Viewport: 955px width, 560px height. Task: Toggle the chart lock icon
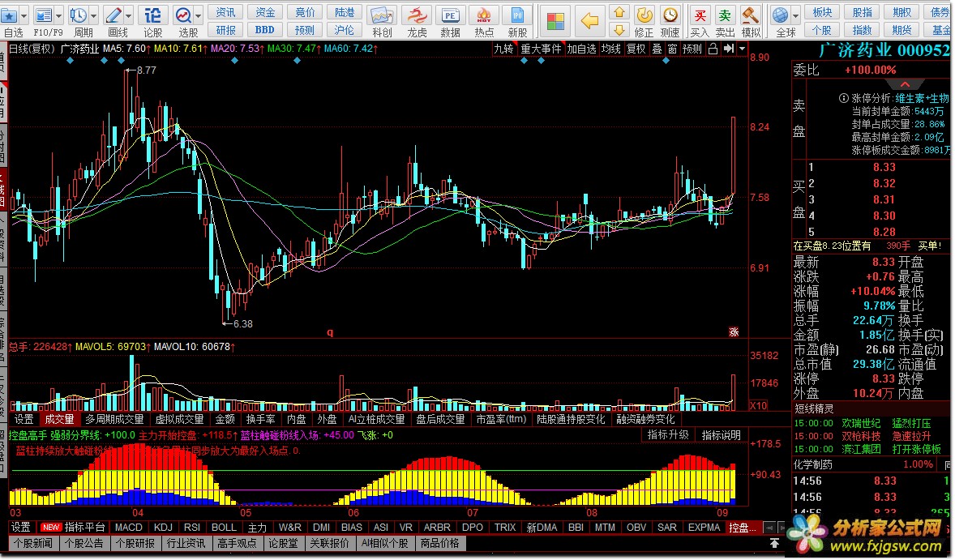coord(713,49)
